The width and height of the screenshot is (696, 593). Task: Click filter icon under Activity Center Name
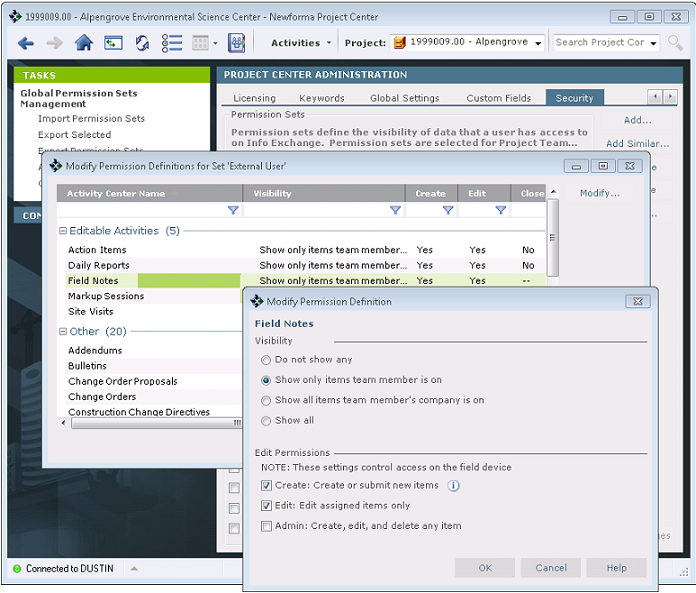pyautogui.click(x=233, y=210)
